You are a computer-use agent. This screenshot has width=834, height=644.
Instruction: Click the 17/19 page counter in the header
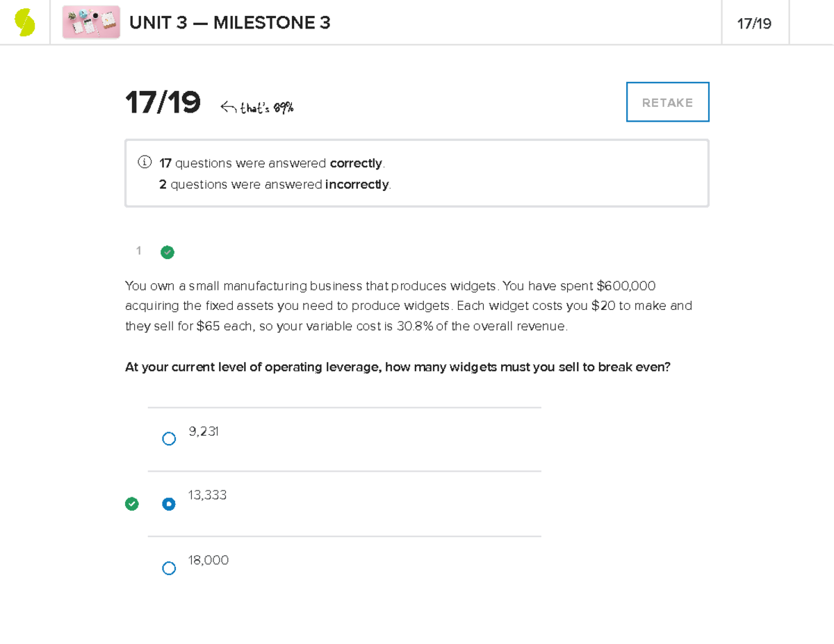(x=754, y=22)
